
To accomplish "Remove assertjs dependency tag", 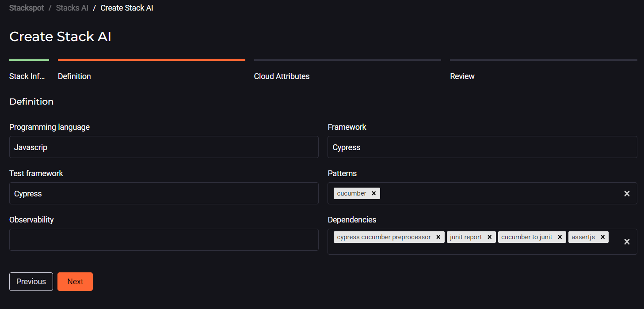I will [602, 237].
